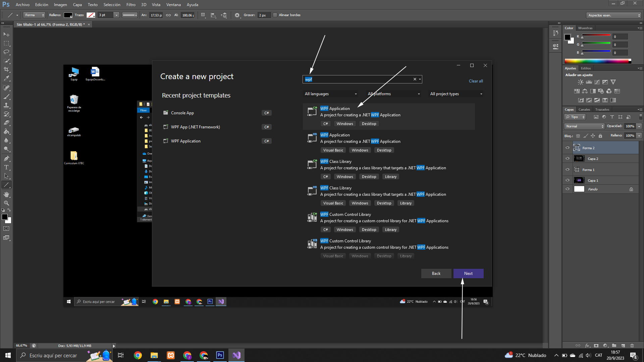Select the Zoom tool
Image resolution: width=644 pixels, height=362 pixels.
click(x=6, y=203)
